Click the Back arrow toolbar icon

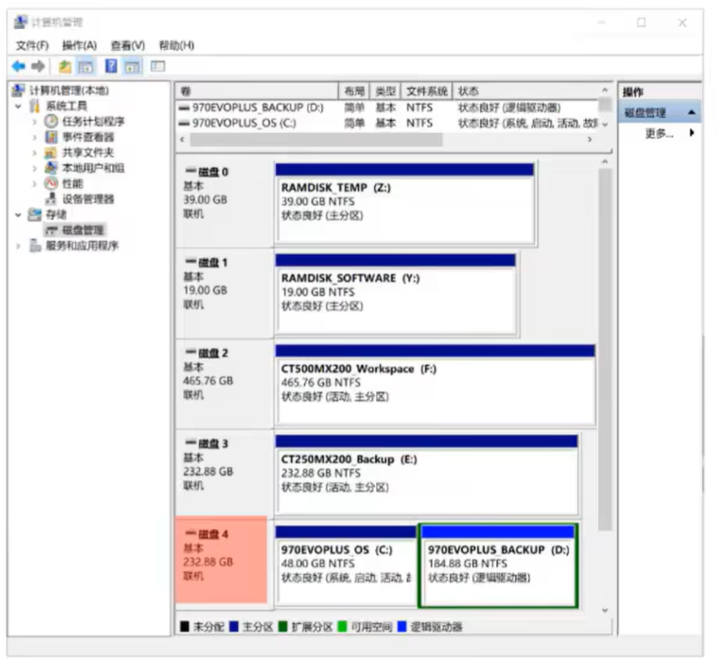[x=19, y=67]
